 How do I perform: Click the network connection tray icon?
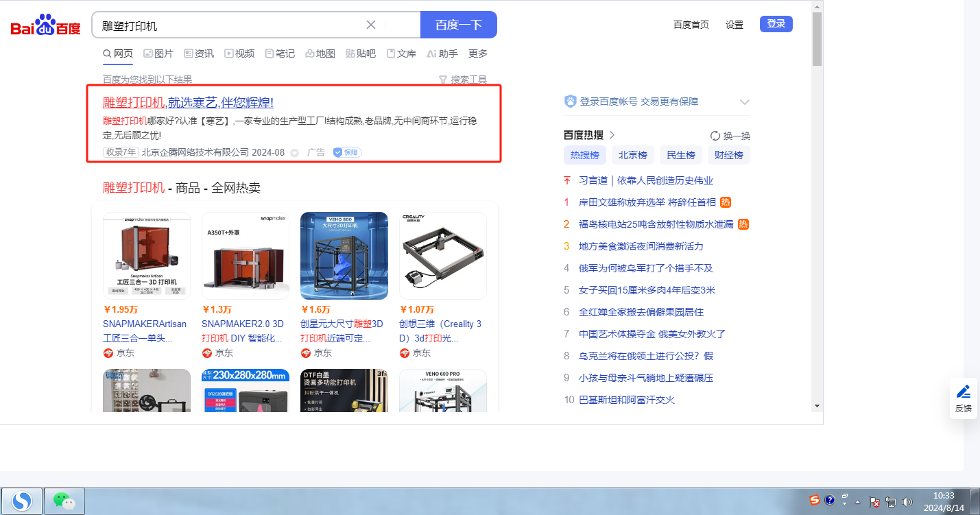tap(891, 501)
